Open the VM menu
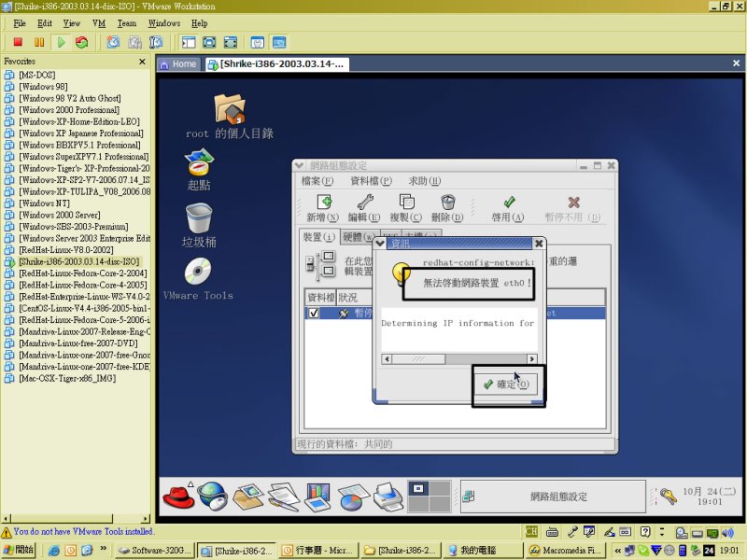 click(99, 23)
